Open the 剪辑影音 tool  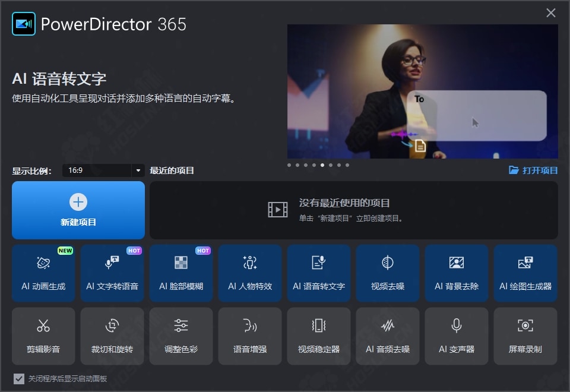click(43, 336)
